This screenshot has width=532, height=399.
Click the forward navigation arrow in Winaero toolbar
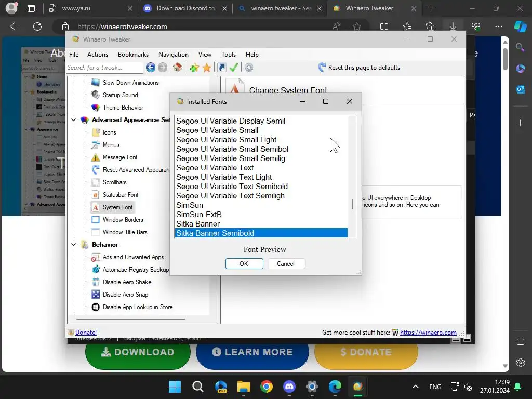(163, 68)
